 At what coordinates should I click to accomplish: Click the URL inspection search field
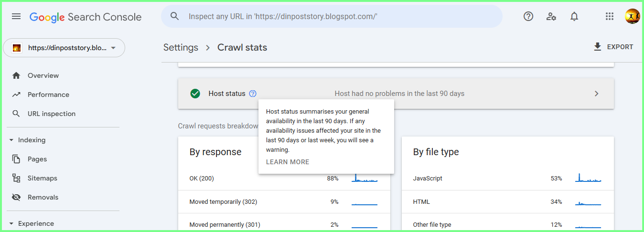tap(332, 16)
